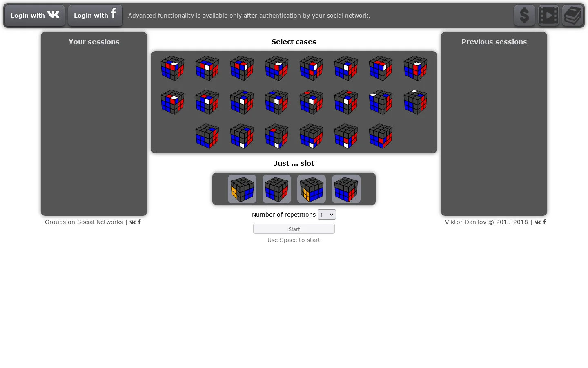
Task: Click the 'Your sessions' panel heading
Action: (94, 42)
